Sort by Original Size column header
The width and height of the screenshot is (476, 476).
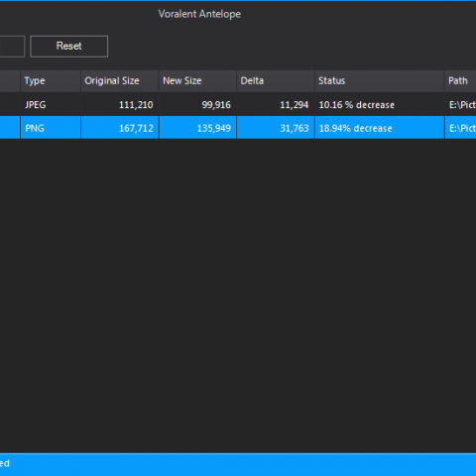pyautogui.click(x=120, y=80)
